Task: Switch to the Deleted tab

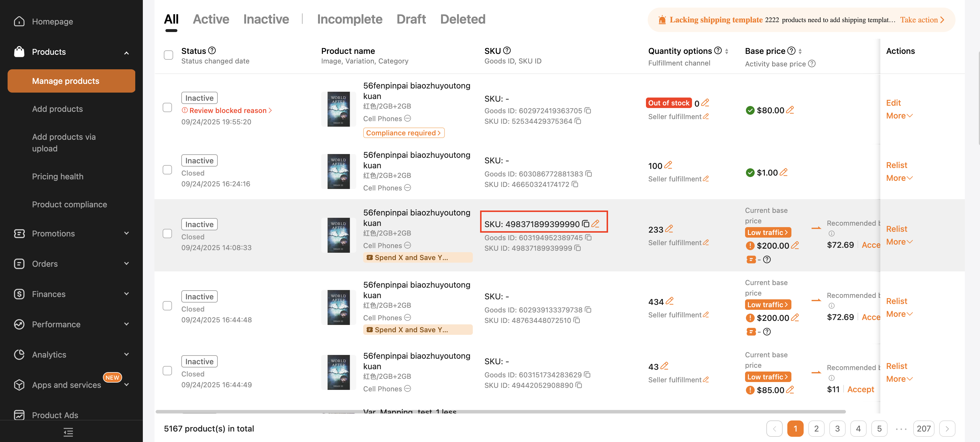Action: pyautogui.click(x=462, y=20)
